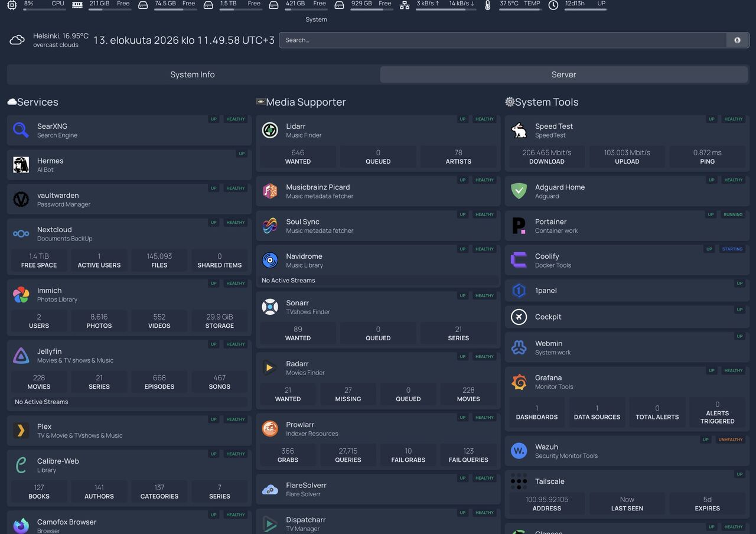This screenshot has height=534, width=756.
Task: Collapse the Media Supporter section header
Action: click(301, 102)
